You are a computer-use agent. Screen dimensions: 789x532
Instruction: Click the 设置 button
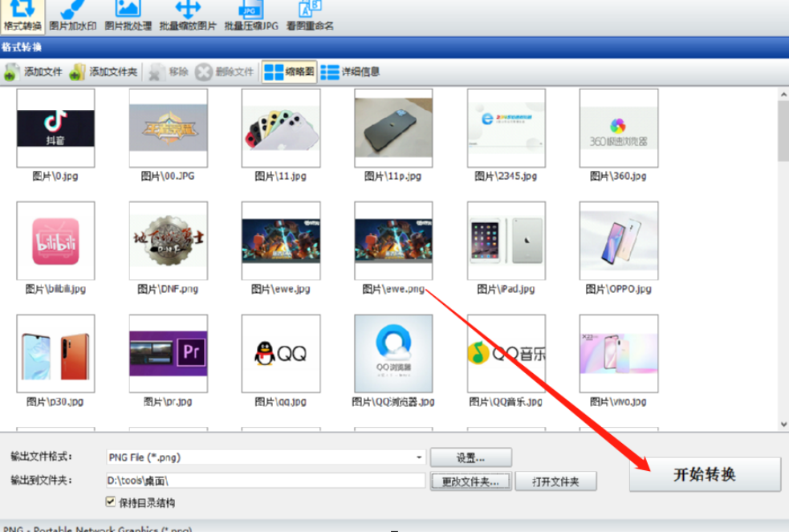[470, 457]
